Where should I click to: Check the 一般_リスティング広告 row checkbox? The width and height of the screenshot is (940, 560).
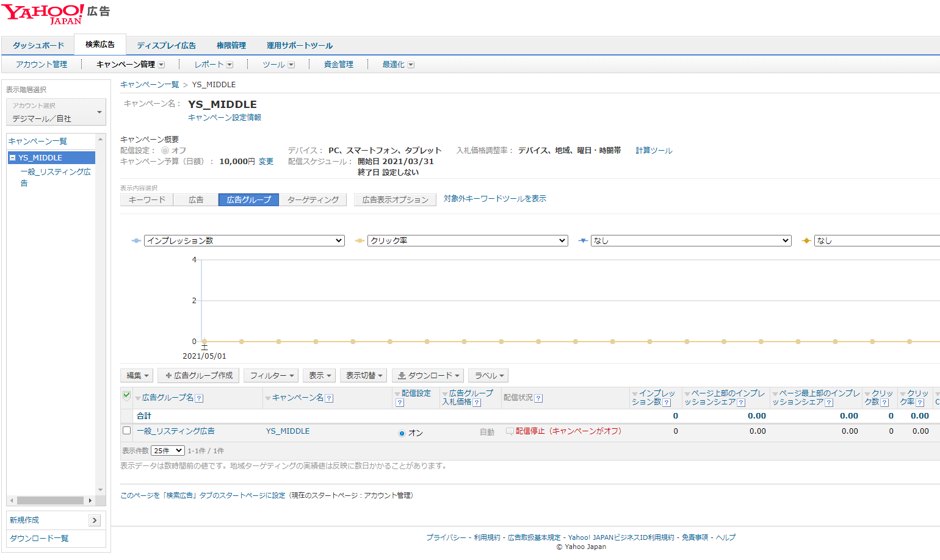(127, 431)
